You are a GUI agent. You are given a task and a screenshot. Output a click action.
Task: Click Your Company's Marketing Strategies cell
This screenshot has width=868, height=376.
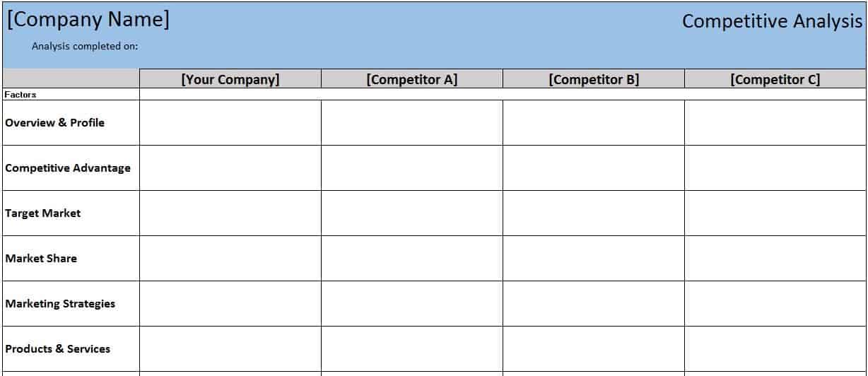(230, 303)
